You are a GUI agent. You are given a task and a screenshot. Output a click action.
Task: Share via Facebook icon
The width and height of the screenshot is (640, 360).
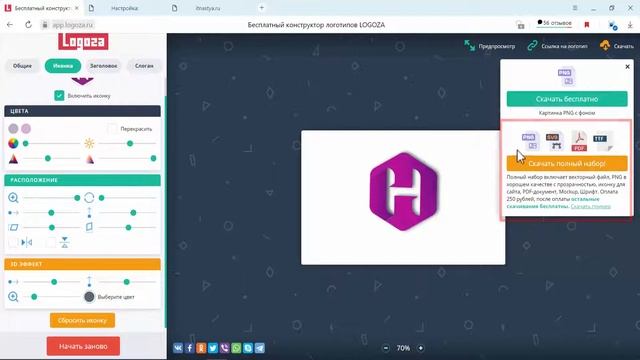189,348
